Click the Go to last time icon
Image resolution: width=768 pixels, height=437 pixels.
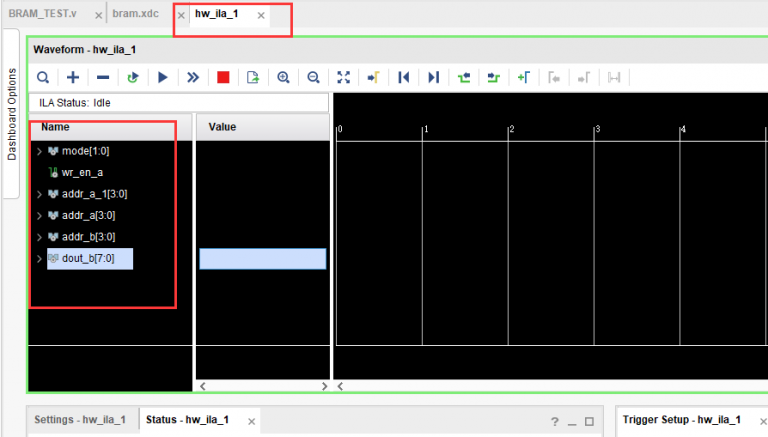point(433,77)
